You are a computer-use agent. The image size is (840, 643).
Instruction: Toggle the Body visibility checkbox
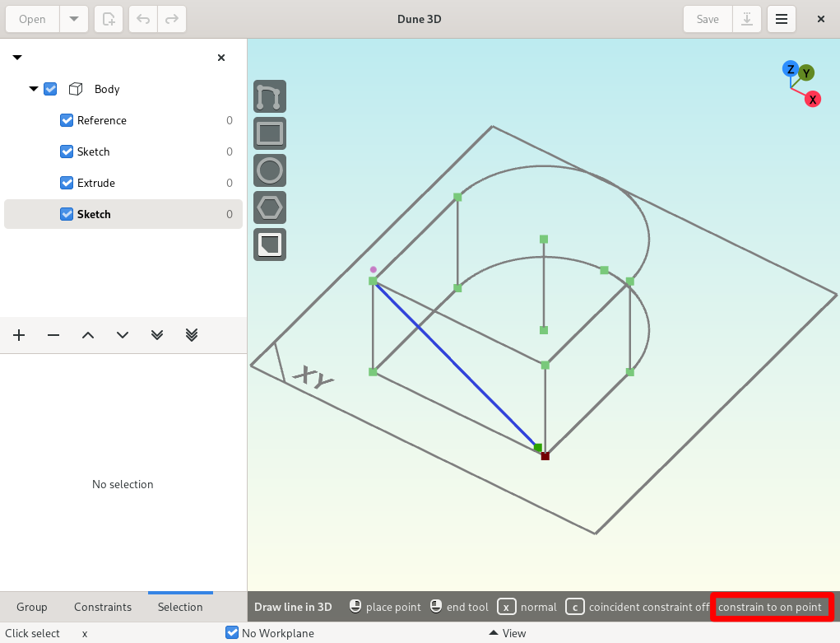(50, 89)
